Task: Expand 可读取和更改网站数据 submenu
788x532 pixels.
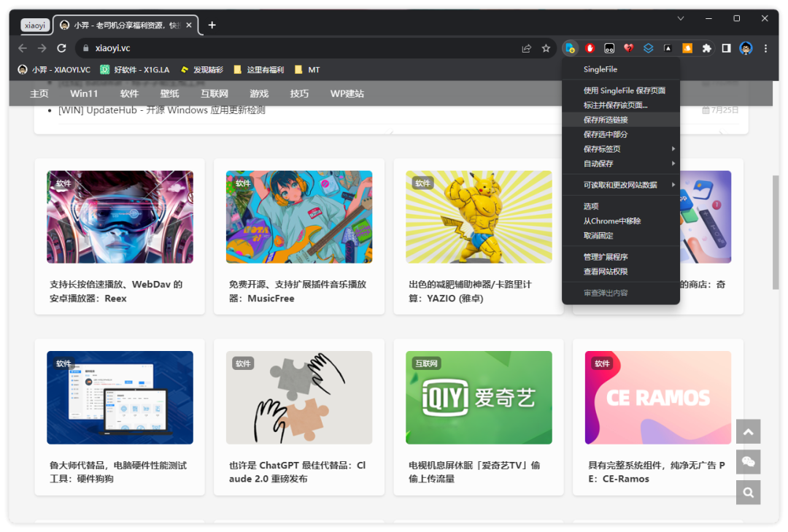Action: pyautogui.click(x=621, y=185)
